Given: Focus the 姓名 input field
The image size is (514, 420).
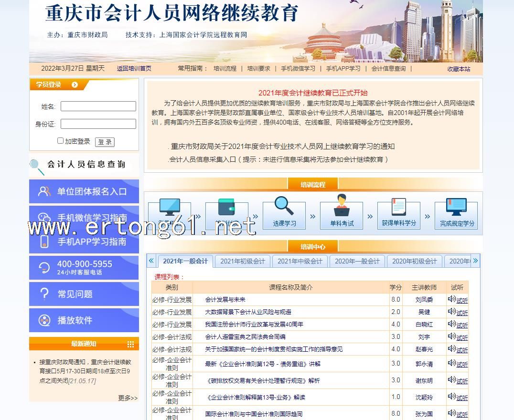Looking at the screenshot, I should (98, 106).
